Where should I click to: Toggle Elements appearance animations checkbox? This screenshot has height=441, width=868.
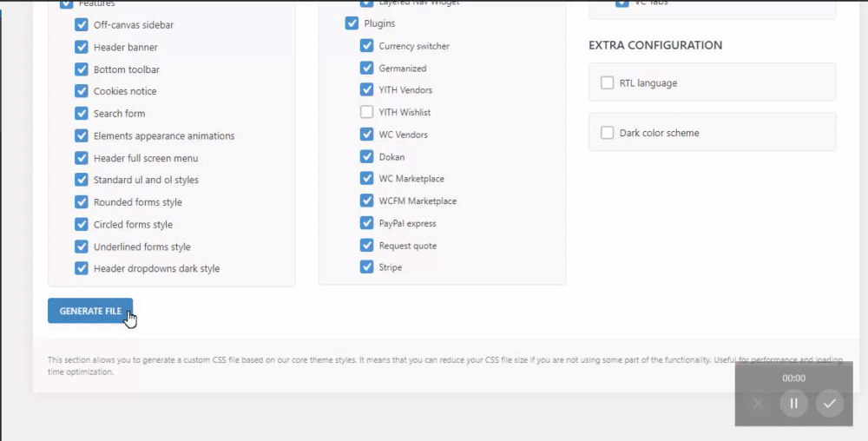click(82, 135)
